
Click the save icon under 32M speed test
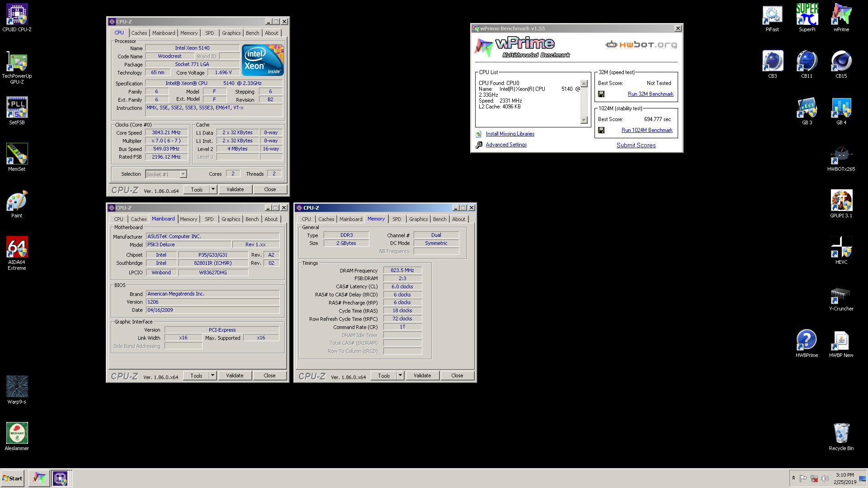(601, 94)
